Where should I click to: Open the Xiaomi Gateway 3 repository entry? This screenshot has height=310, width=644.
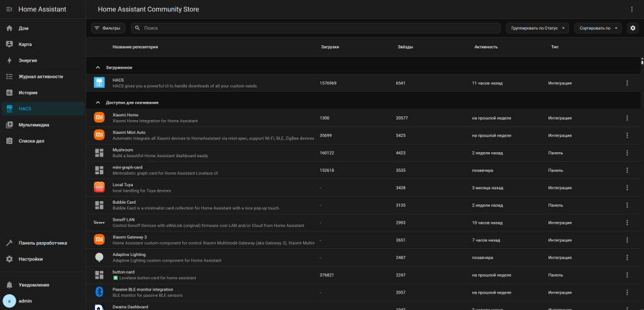point(364,240)
